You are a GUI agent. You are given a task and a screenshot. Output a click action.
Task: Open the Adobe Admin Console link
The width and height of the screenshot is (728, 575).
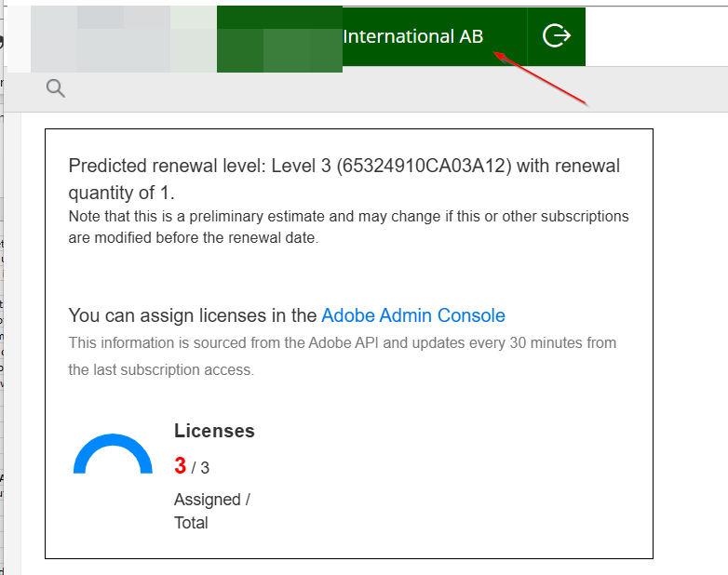tap(413, 315)
